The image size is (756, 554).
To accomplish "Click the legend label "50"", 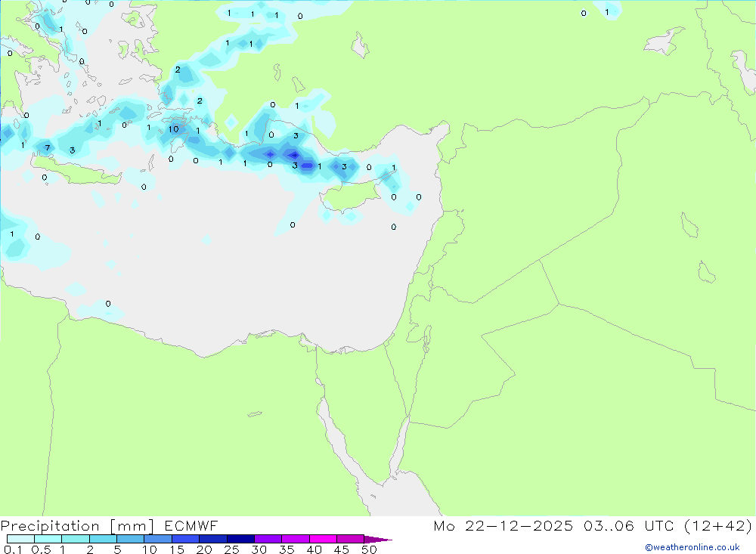I will coord(369,549).
